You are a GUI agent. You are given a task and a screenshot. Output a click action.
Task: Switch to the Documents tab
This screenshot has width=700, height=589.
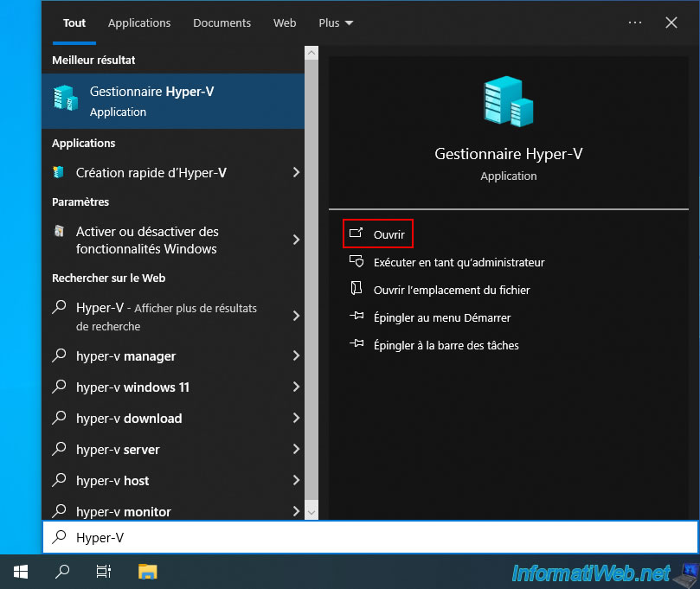tap(222, 22)
